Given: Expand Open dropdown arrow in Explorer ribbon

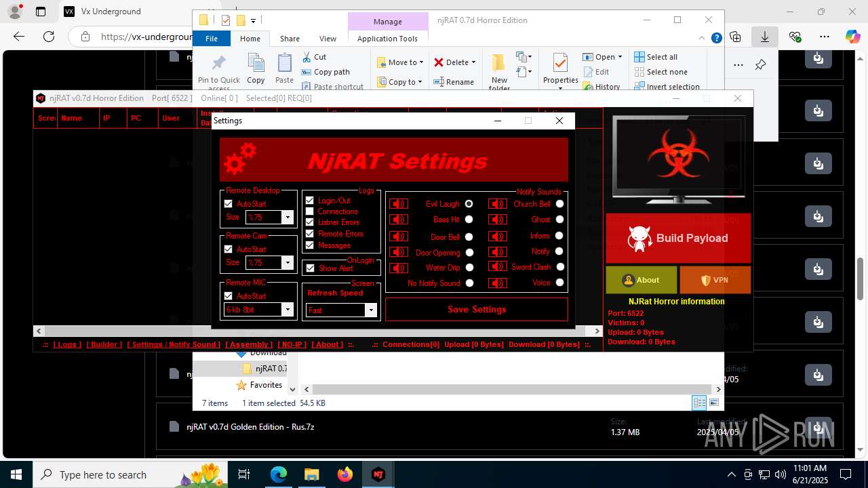Looking at the screenshot, I should (620, 57).
